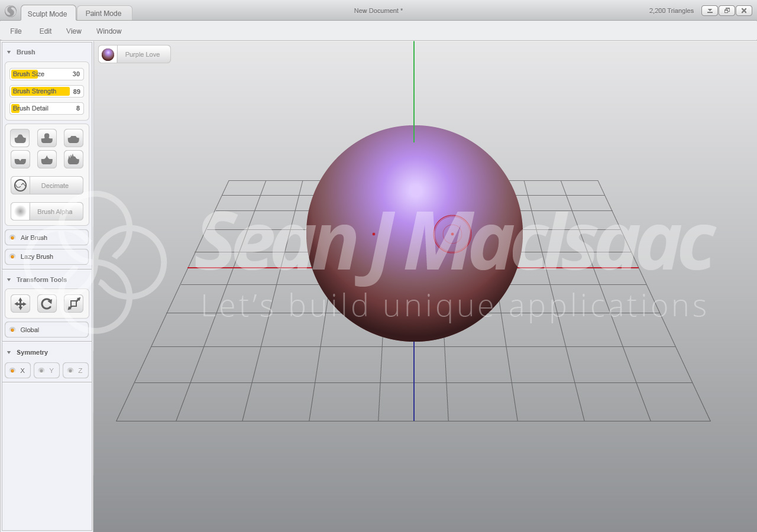Minimize the application window
The height and width of the screenshot is (532, 757).
click(710, 11)
